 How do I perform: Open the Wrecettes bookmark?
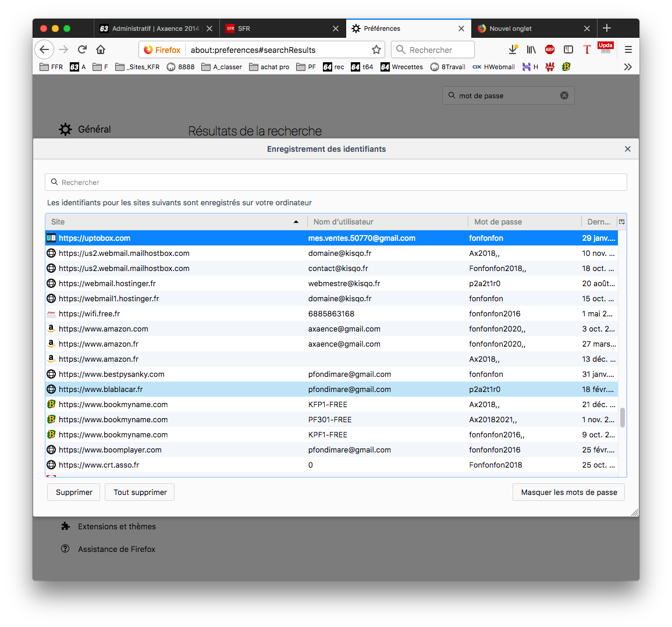(x=402, y=67)
